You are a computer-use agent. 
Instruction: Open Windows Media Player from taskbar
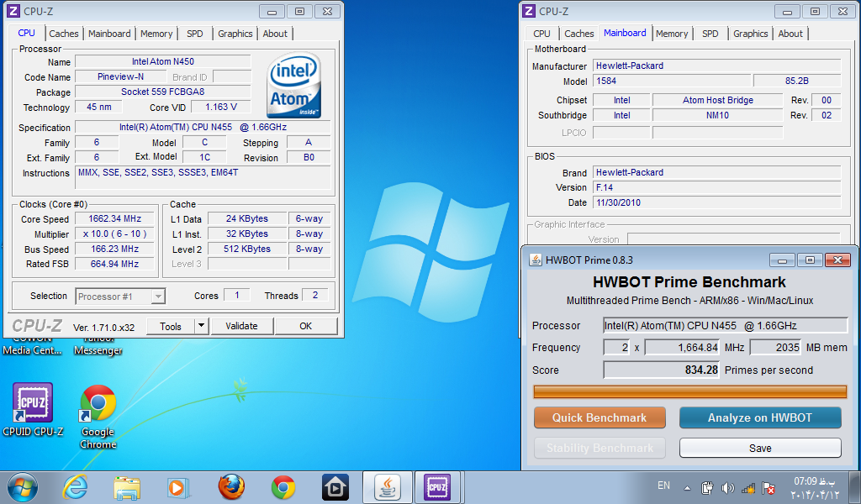tap(178, 487)
